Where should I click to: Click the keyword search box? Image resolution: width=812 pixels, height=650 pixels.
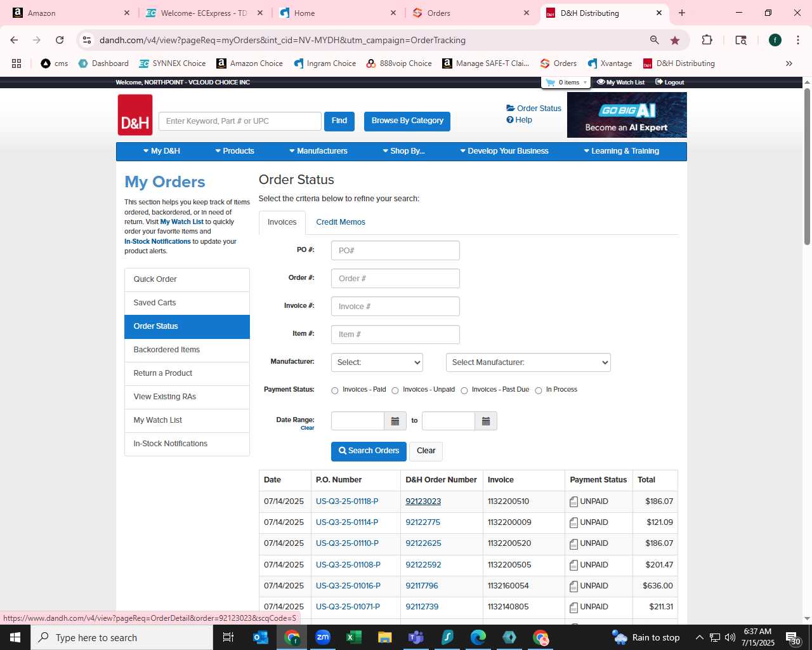tap(240, 121)
